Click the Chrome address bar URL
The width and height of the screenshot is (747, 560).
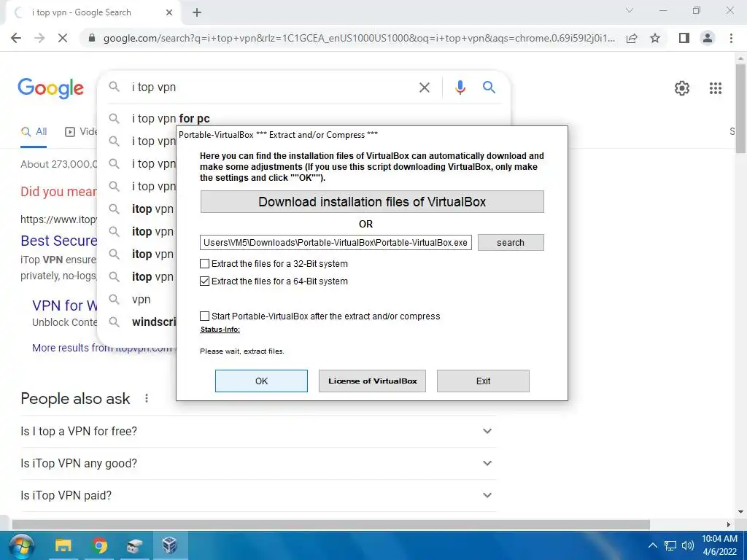coord(359,38)
